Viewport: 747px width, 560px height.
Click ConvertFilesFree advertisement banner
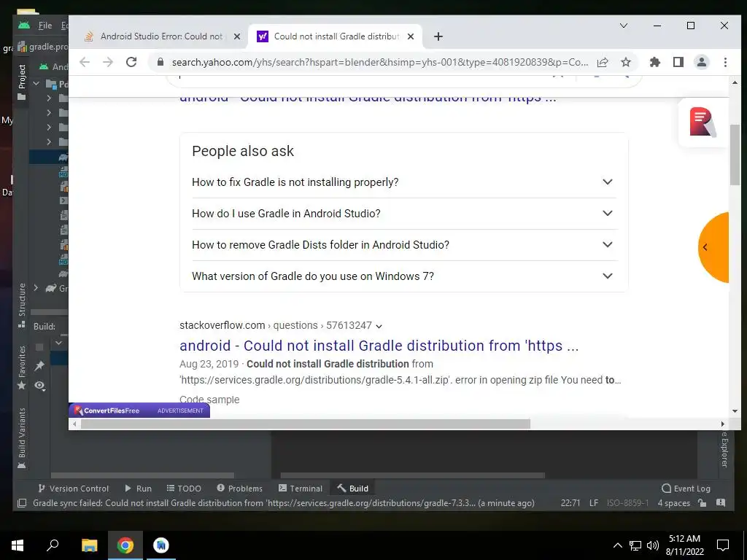pos(139,411)
